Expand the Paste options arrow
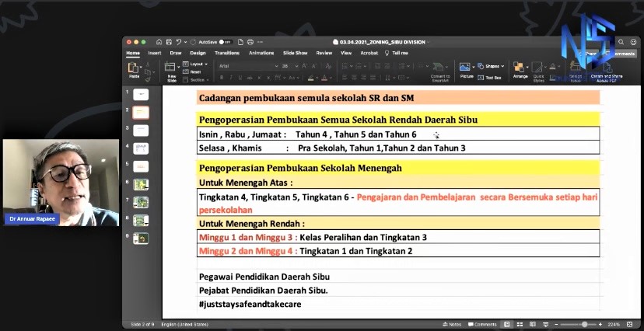 pos(141,67)
